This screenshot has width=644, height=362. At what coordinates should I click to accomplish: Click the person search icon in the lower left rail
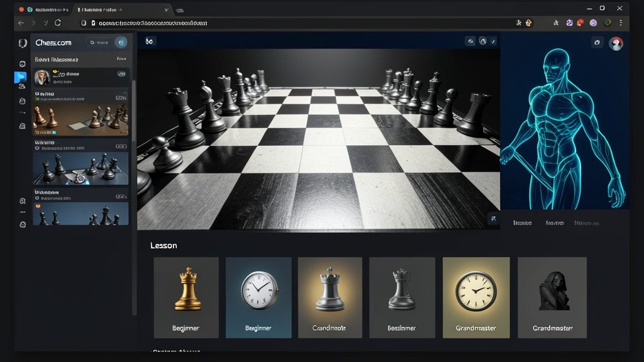click(23, 200)
